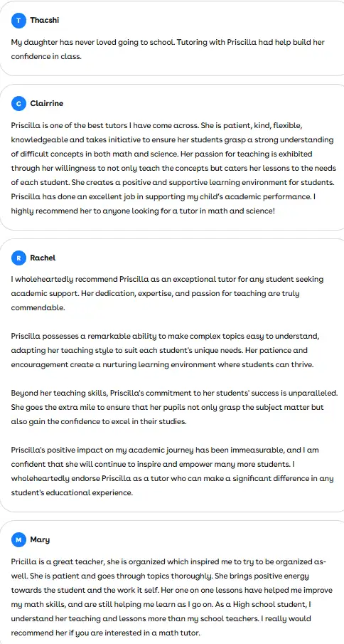Screen dimensions: 344x644
Task: Click paragraph about positive impact on academic journey
Action: [x=172, y=472]
